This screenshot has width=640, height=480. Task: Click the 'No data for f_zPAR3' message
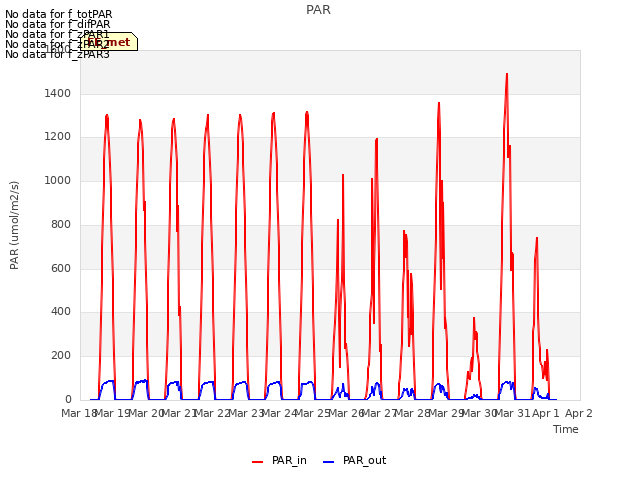(x=58, y=54)
